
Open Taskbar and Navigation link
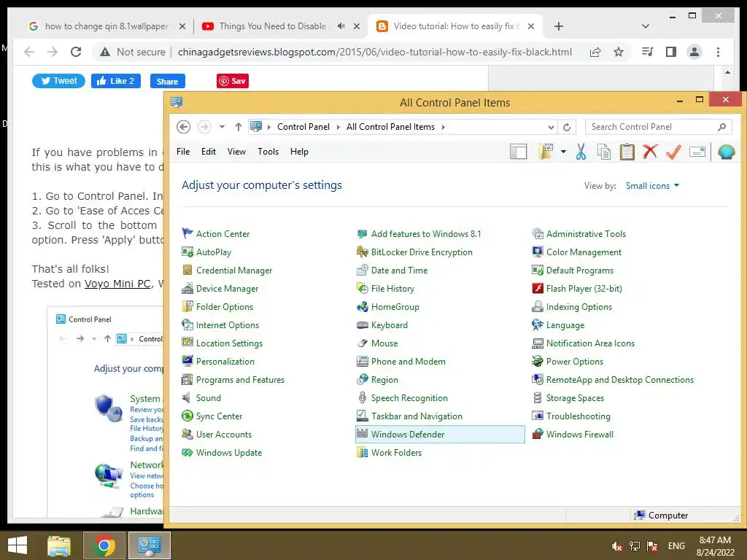pos(417,416)
